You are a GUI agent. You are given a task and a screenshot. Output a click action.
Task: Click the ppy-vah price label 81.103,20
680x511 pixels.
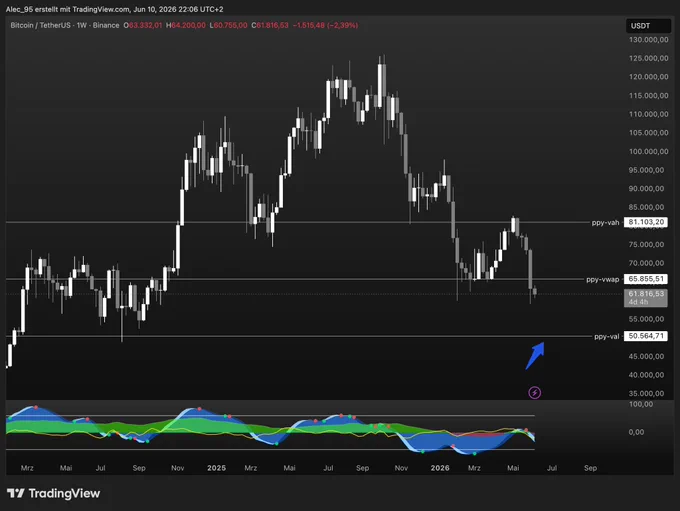click(646, 222)
